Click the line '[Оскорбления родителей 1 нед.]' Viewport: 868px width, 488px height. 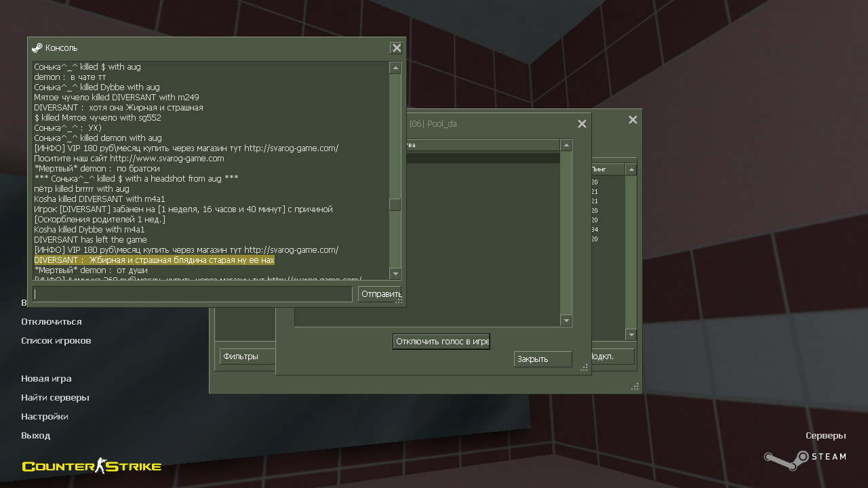[100, 220]
